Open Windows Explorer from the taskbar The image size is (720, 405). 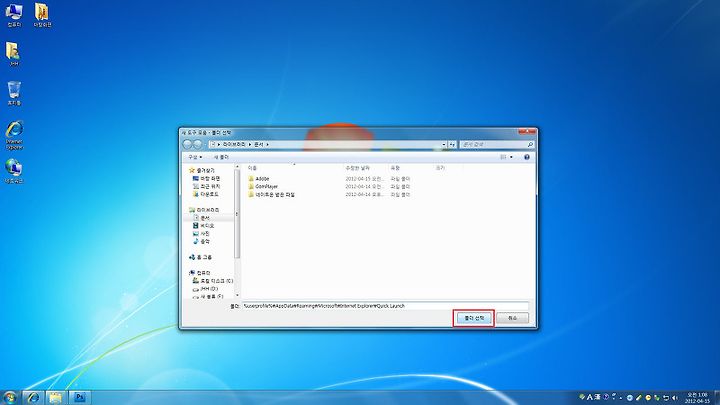click(56, 397)
